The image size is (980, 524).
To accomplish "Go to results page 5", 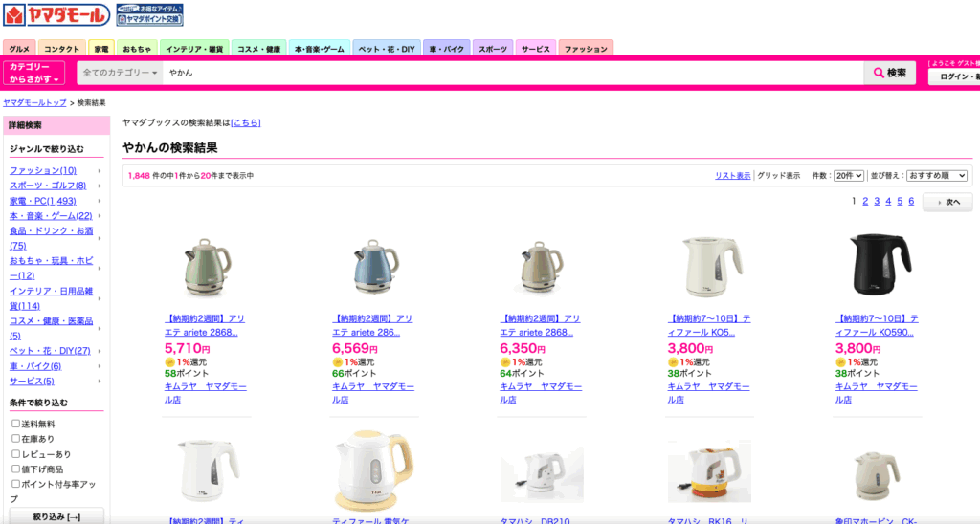I will 900,201.
